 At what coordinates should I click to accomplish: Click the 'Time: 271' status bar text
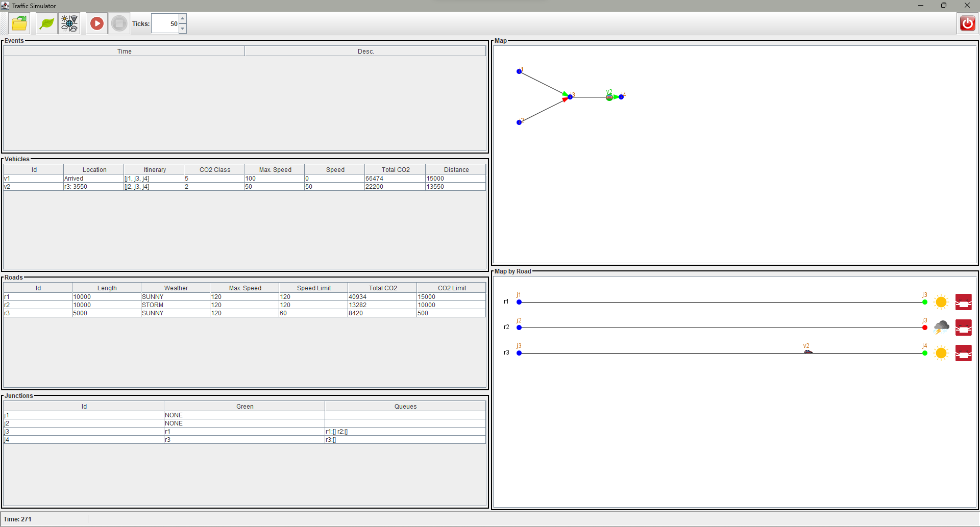(x=17, y=519)
